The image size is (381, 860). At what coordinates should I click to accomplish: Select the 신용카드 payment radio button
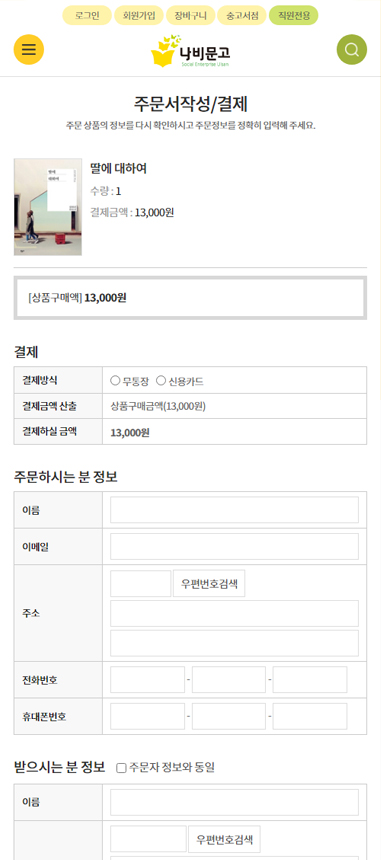pos(161,381)
